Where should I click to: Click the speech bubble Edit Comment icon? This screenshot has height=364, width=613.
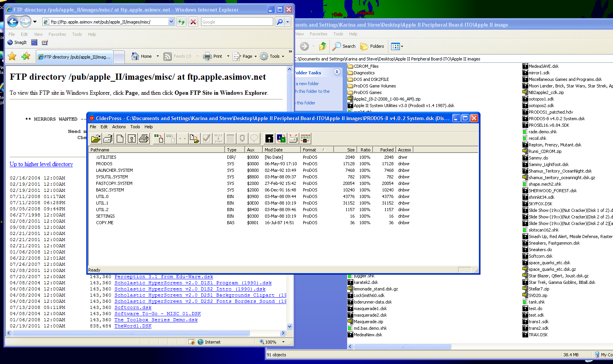pos(254,138)
